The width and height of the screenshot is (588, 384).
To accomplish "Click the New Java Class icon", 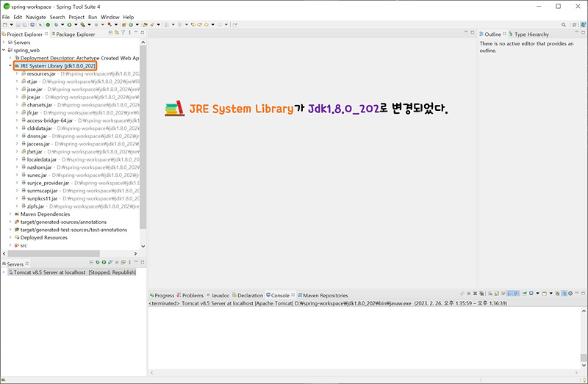I will tap(131, 25).
